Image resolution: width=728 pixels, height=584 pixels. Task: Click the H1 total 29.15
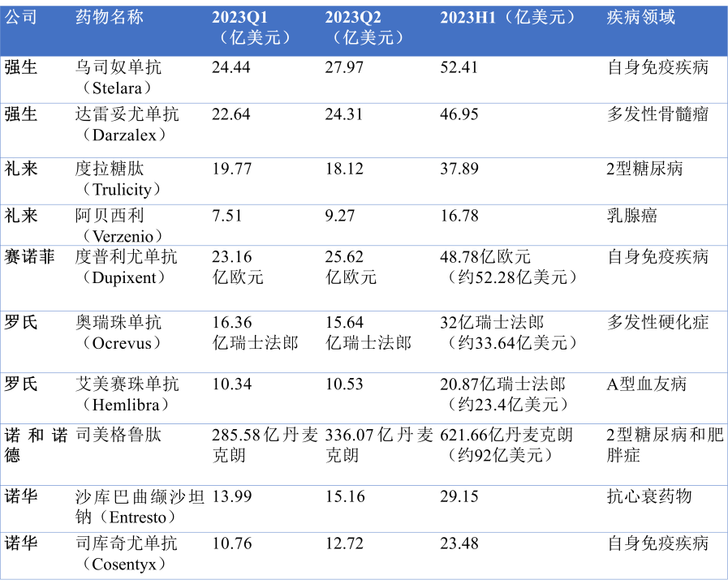459,496
